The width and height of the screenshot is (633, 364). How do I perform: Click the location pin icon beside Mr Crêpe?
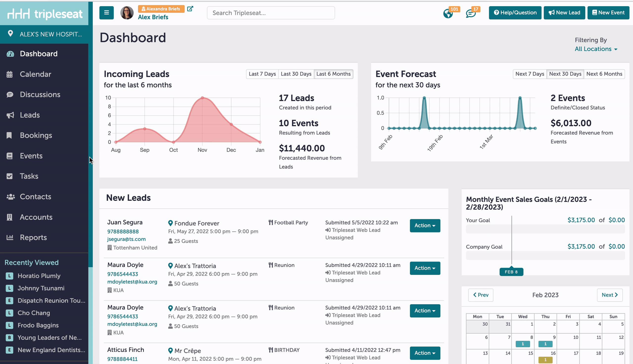[170, 350]
